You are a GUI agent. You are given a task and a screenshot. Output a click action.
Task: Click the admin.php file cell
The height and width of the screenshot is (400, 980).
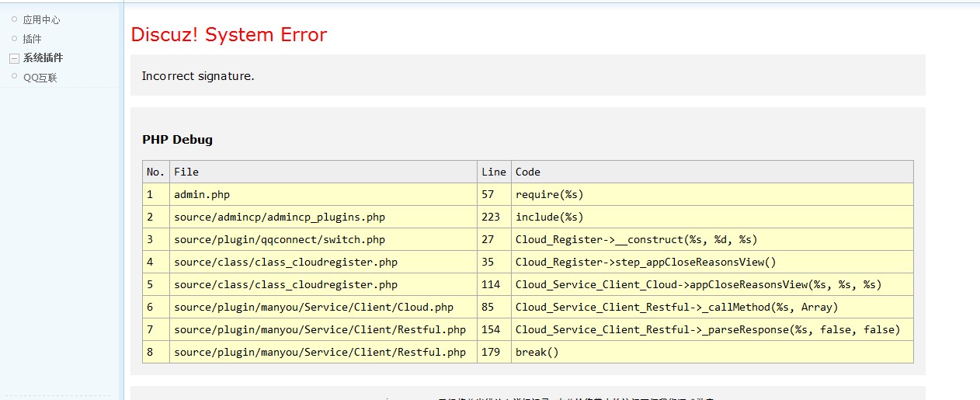[x=323, y=194]
